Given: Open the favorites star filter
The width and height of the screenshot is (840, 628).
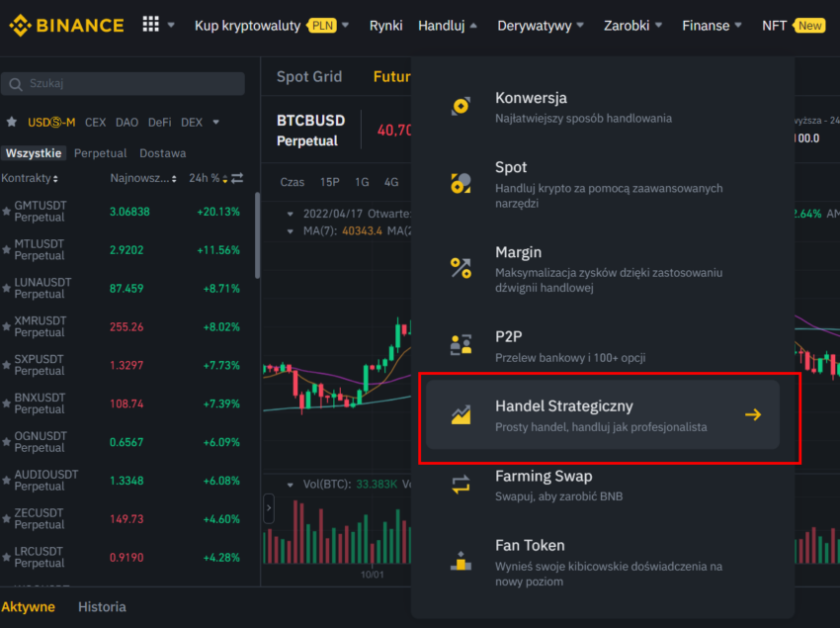Looking at the screenshot, I should click(11, 122).
